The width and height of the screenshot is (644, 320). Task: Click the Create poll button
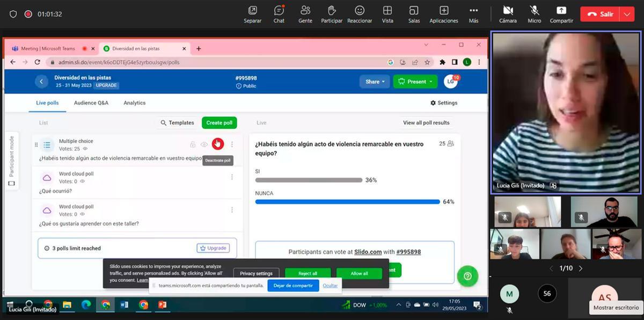tap(219, 123)
